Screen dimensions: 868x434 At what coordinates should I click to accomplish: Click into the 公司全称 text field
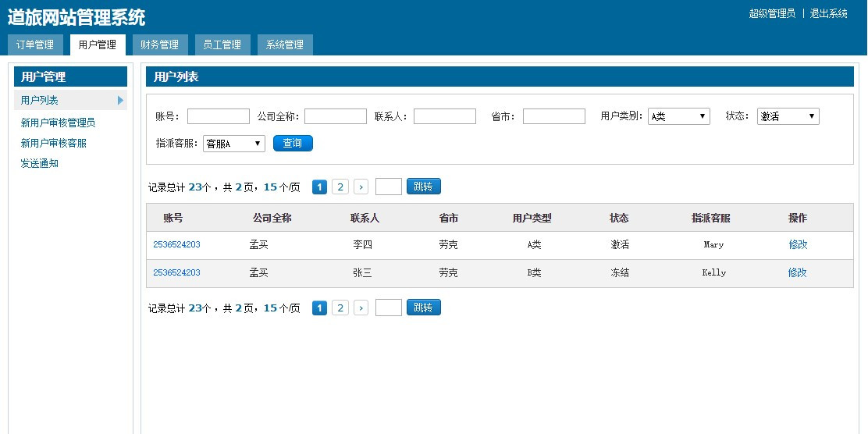pyautogui.click(x=335, y=116)
